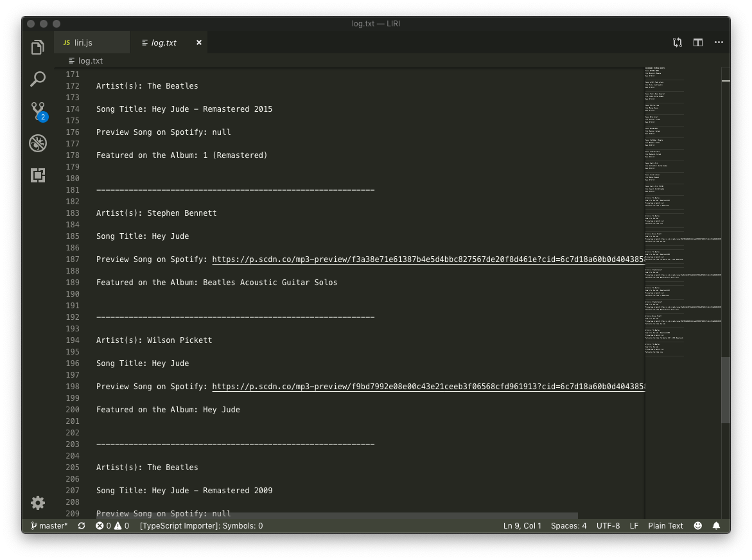Change the end of line sequence LF
This screenshot has height=560, width=752.
point(634,526)
